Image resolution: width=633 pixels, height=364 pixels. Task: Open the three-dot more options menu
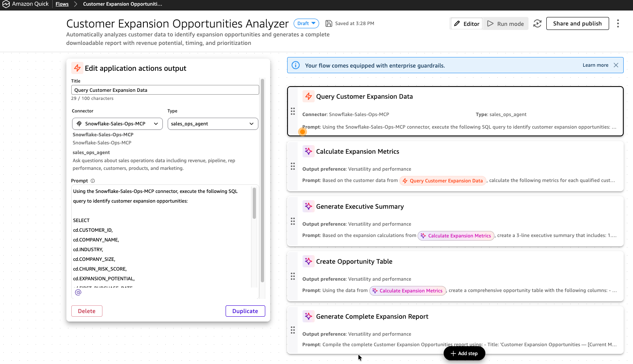coord(618,23)
